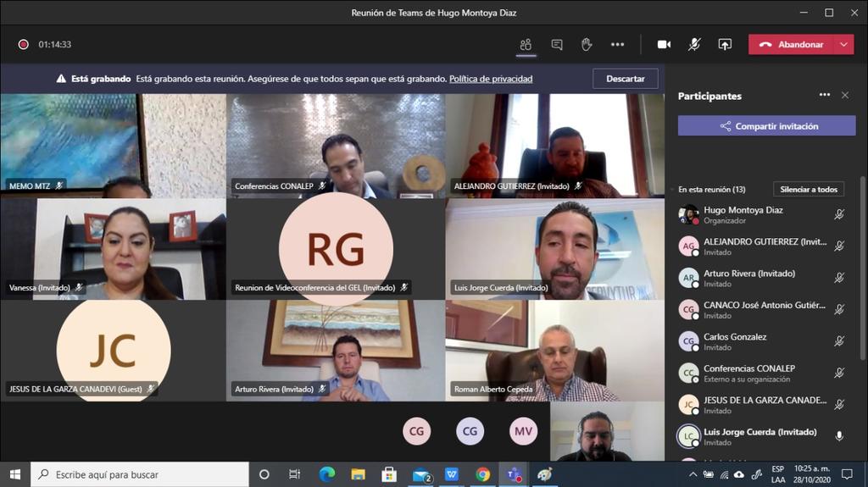Open Participantes panel more options ellipsis

tap(824, 96)
